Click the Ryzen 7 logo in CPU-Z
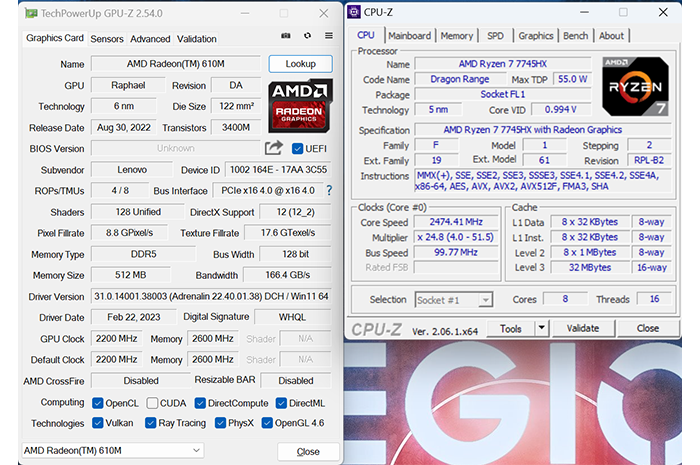Screen dimensions: 700x465 [635, 86]
